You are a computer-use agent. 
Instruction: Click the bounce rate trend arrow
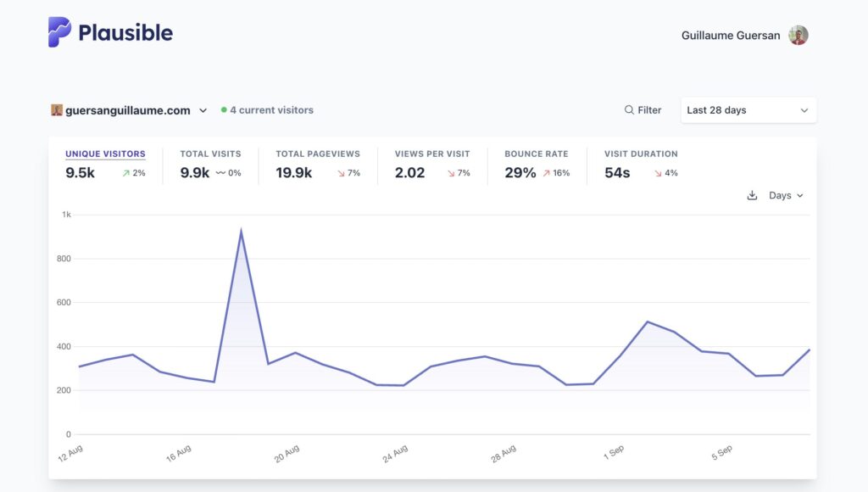tap(546, 173)
